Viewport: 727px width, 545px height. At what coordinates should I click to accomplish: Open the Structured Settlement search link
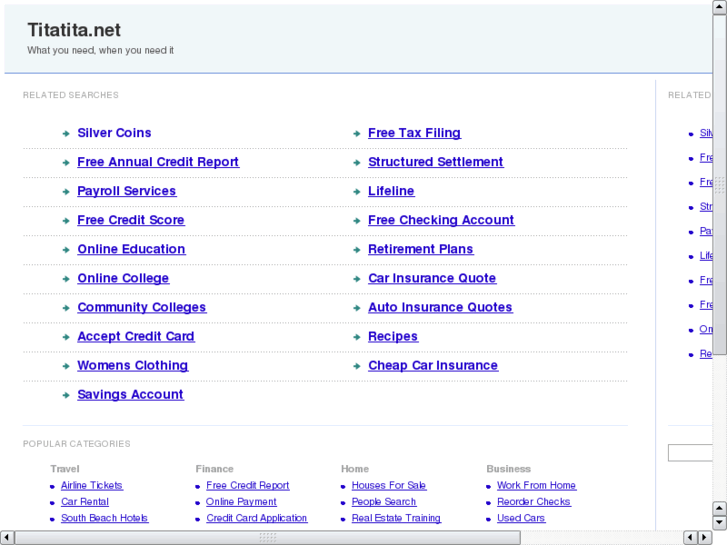click(x=435, y=162)
